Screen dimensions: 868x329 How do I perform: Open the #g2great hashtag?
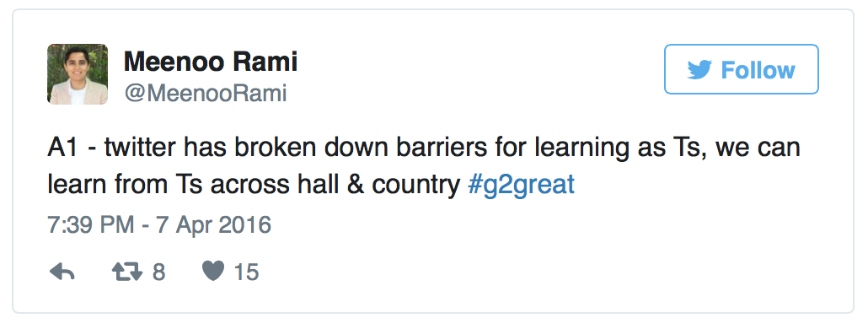coord(521,185)
